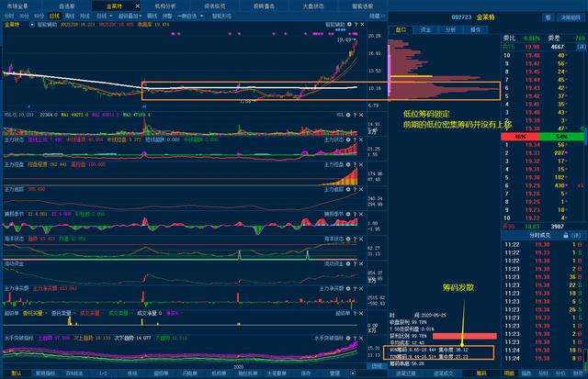Select 默认 template in bottom bar

coord(17,373)
